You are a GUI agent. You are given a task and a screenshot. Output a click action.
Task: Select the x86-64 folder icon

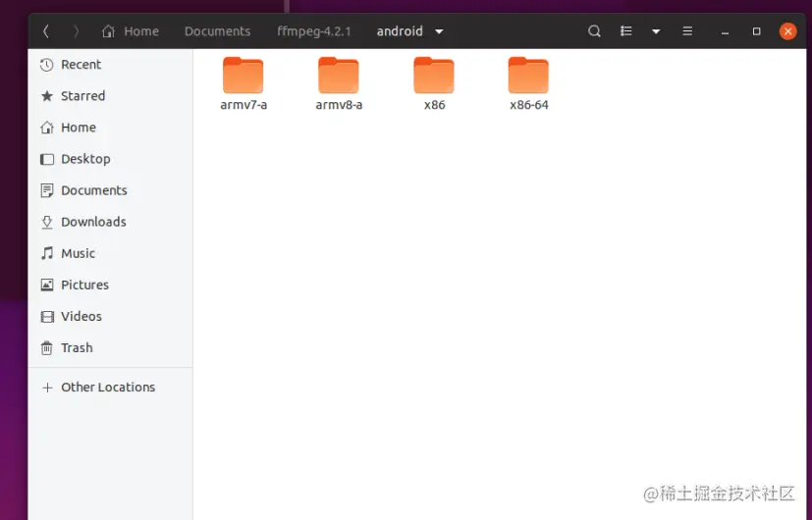click(x=528, y=76)
